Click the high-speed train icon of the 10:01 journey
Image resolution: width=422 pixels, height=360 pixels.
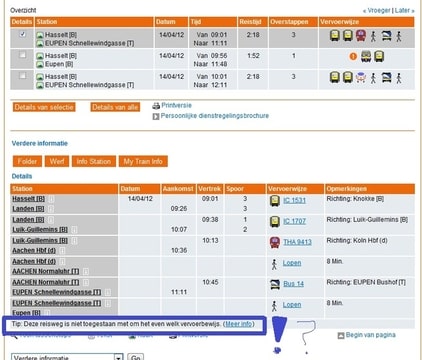click(361, 77)
